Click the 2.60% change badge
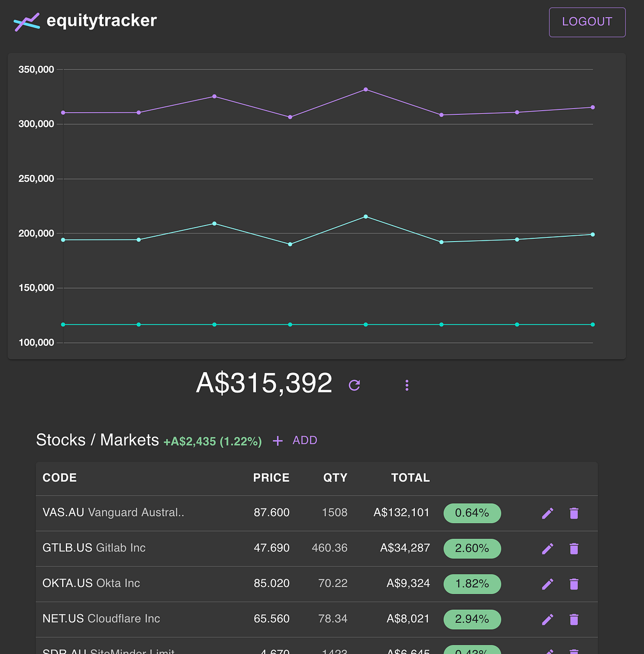The height and width of the screenshot is (654, 644). tap(472, 549)
